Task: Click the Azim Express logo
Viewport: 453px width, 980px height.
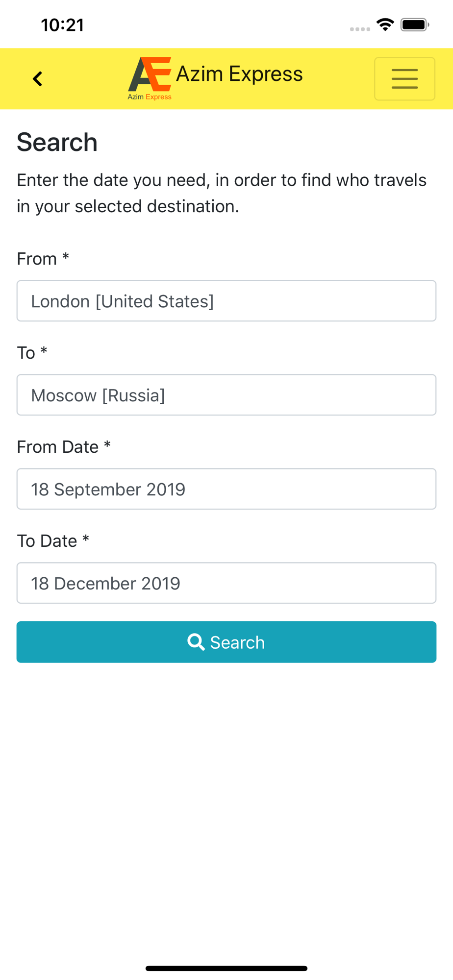Action: (150, 78)
